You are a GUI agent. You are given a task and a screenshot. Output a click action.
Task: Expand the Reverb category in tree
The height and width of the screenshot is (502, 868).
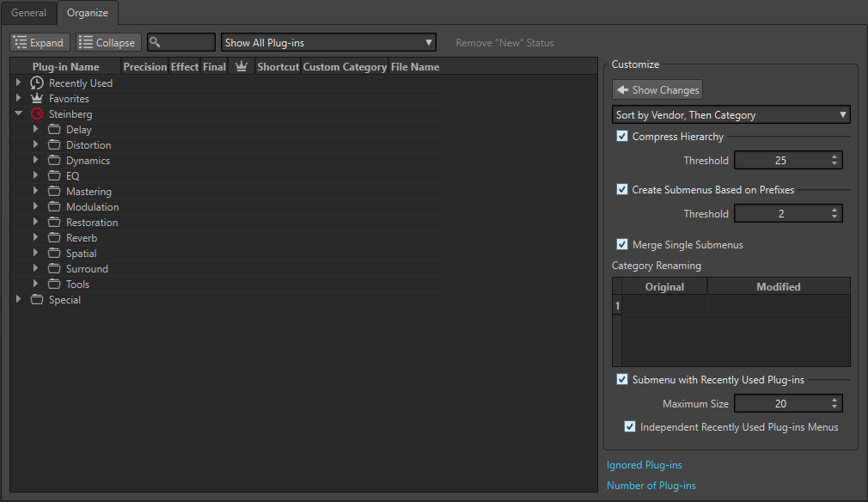[x=36, y=238]
